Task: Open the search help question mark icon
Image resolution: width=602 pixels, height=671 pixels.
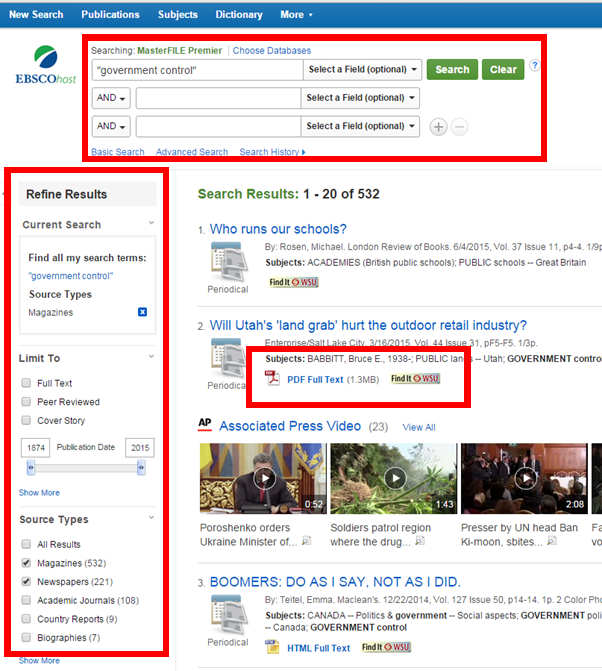Action: (x=534, y=65)
